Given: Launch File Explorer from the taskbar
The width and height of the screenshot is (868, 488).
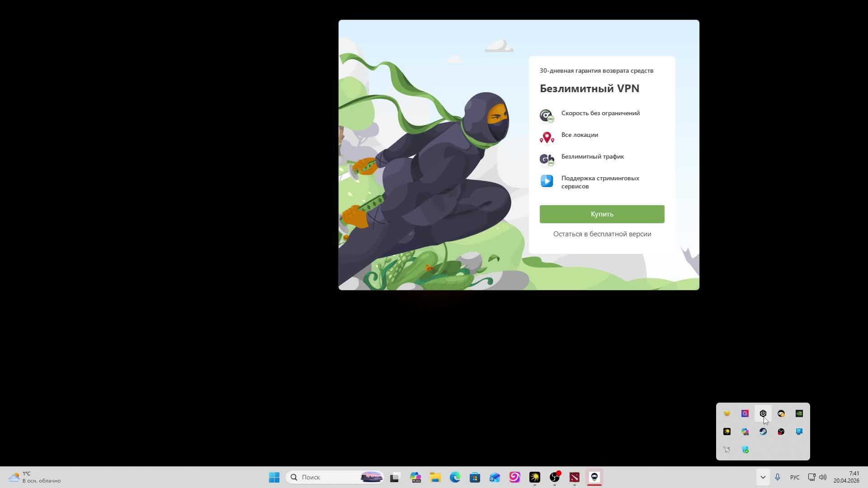Looking at the screenshot, I should tap(435, 477).
